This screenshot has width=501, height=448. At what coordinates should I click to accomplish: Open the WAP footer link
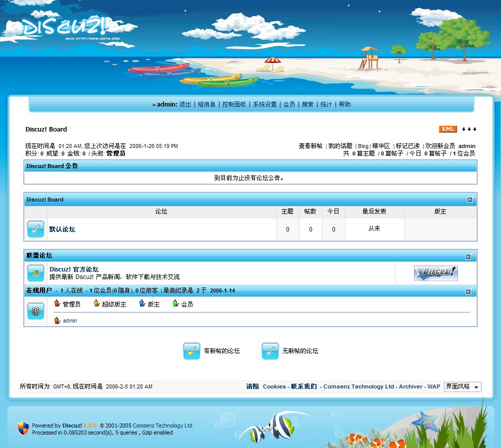433,386
